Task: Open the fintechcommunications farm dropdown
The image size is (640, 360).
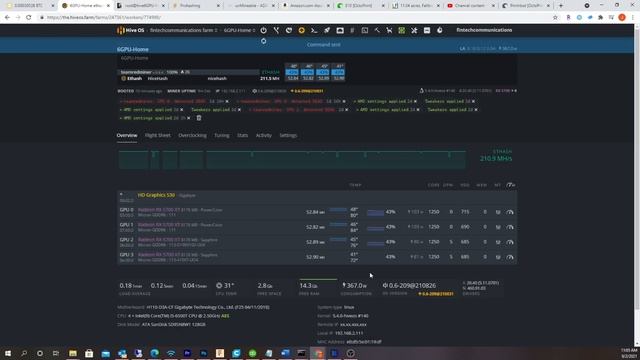Action: tap(183, 30)
